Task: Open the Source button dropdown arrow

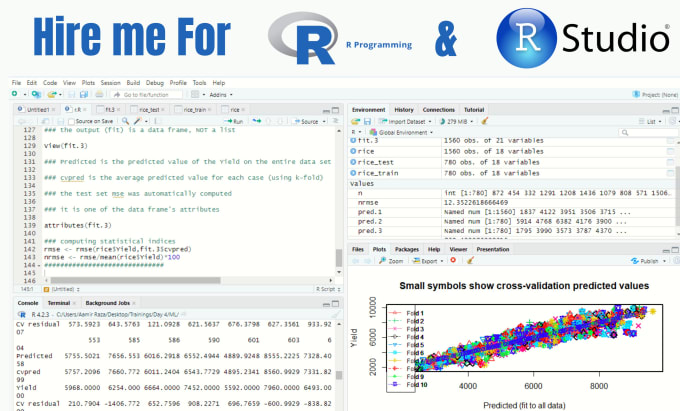Action: pyautogui.click(x=324, y=121)
